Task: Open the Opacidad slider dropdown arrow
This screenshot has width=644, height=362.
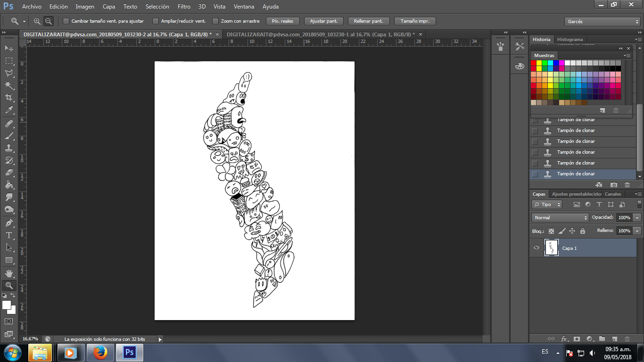Action: (637, 218)
